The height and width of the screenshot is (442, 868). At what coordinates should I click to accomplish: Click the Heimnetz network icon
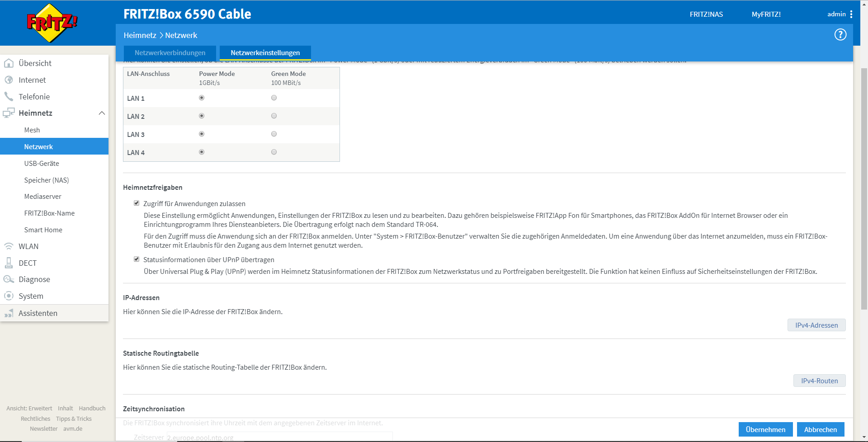9,113
